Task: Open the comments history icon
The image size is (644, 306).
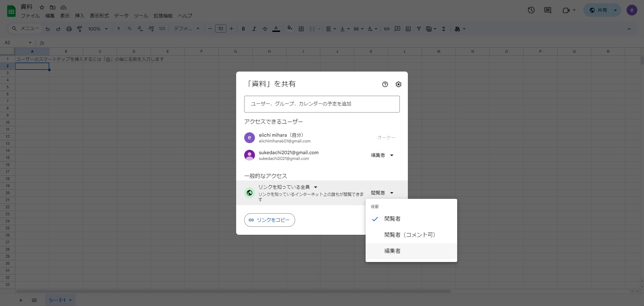Action: point(548,10)
